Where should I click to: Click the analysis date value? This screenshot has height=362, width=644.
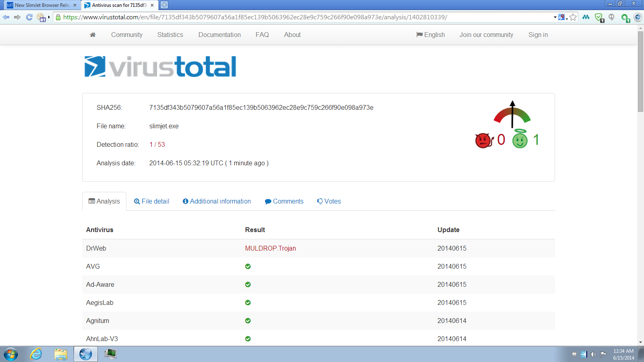(x=209, y=163)
